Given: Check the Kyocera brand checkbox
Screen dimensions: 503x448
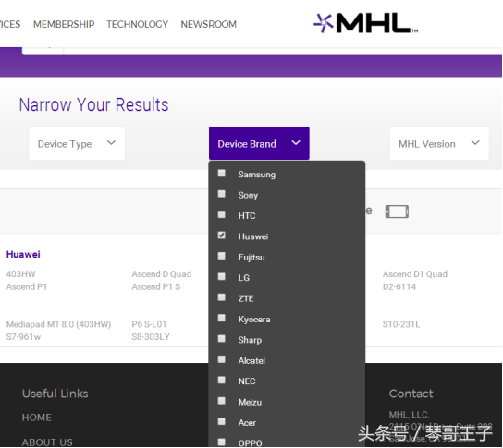Looking at the screenshot, I should 221,318.
